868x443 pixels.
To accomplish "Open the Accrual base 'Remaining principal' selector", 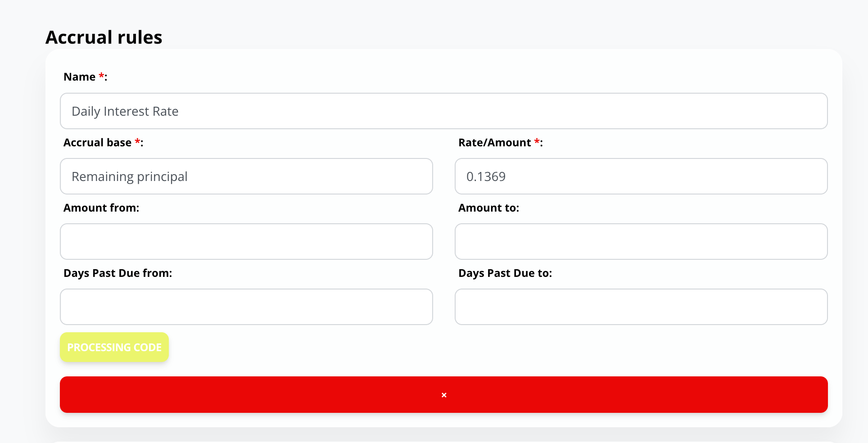I will 246,176.
